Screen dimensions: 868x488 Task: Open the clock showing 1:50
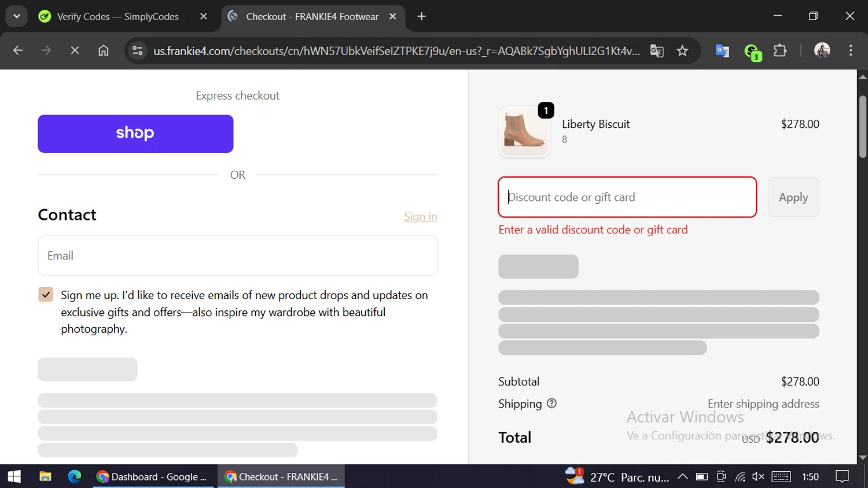810,476
